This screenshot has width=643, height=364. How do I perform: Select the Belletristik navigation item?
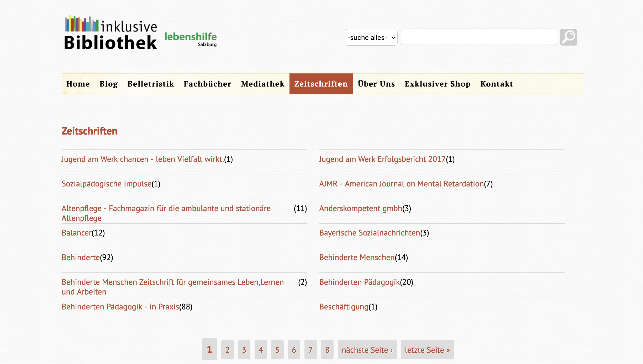tap(151, 84)
